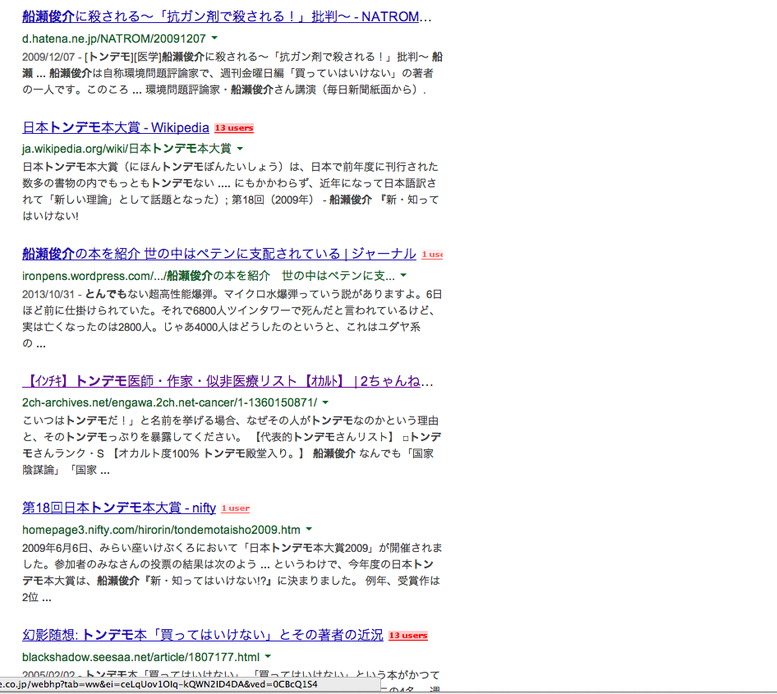Expand dropdown arrow beside d.hatena.ne.jp/NATROM URL
777x694 pixels.
pyautogui.click(x=215, y=38)
